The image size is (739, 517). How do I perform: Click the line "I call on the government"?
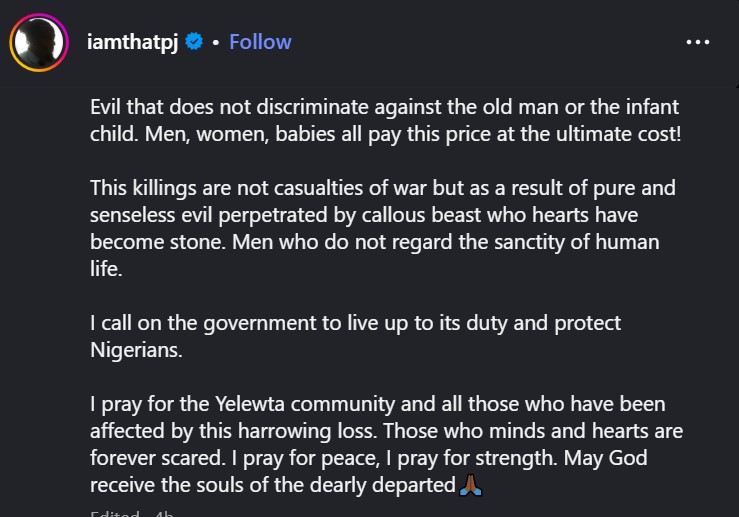tap(355, 324)
